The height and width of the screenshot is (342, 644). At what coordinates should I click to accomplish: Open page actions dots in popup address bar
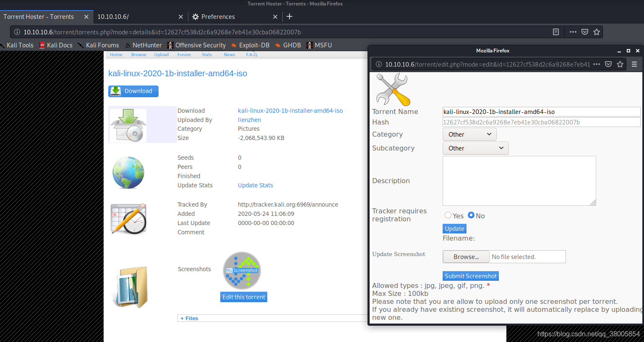pos(597,64)
